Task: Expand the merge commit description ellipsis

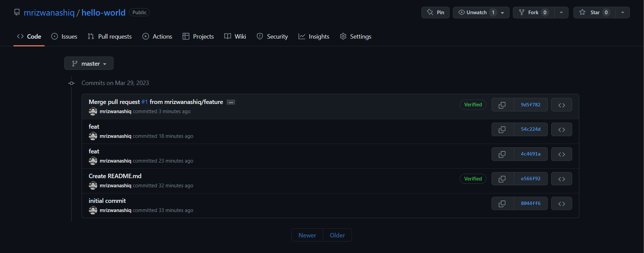Action: click(231, 102)
